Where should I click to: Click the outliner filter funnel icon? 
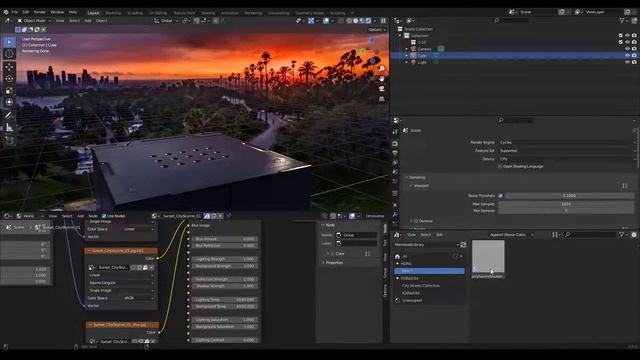click(622, 20)
